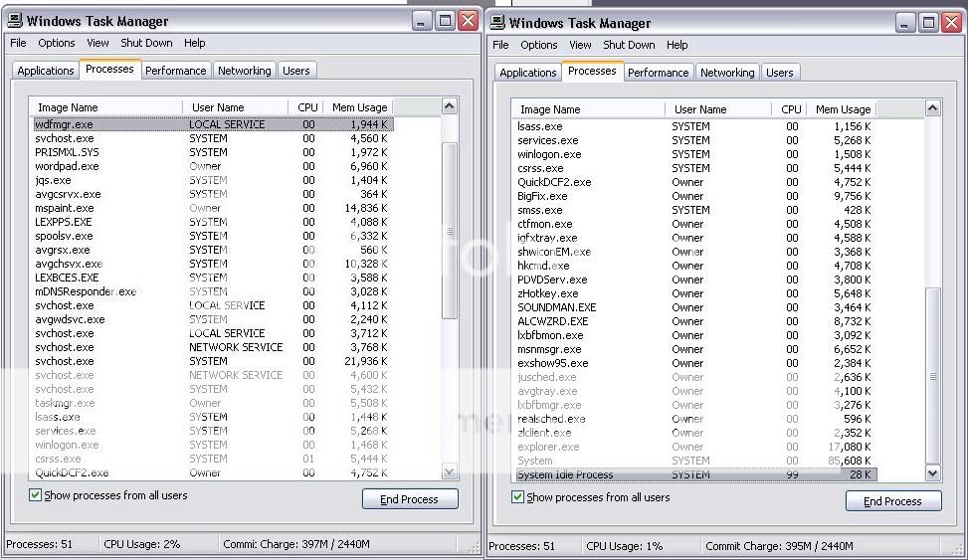The image size is (968, 560).
Task: Click scroll down arrow in left window list
Action: click(x=450, y=471)
